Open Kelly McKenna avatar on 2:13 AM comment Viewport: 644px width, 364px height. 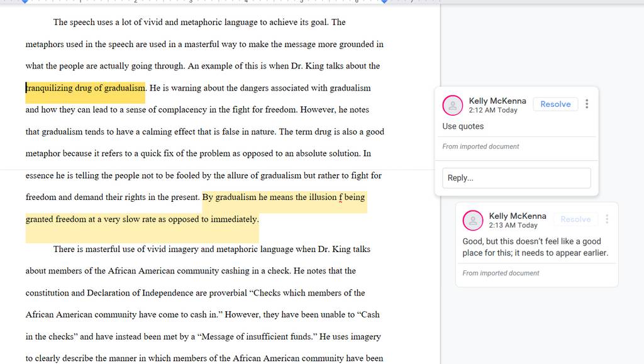(x=473, y=221)
